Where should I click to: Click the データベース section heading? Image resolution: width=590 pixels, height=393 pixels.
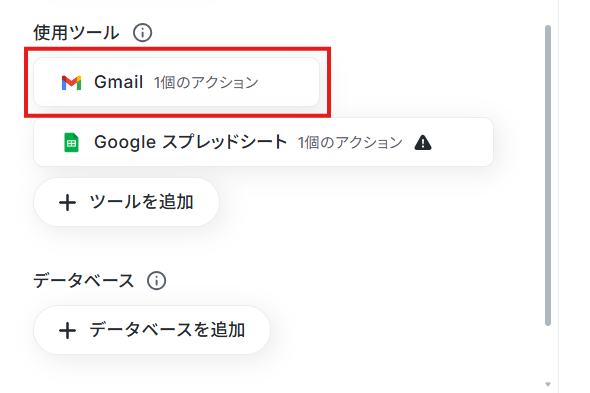pyautogui.click(x=84, y=281)
